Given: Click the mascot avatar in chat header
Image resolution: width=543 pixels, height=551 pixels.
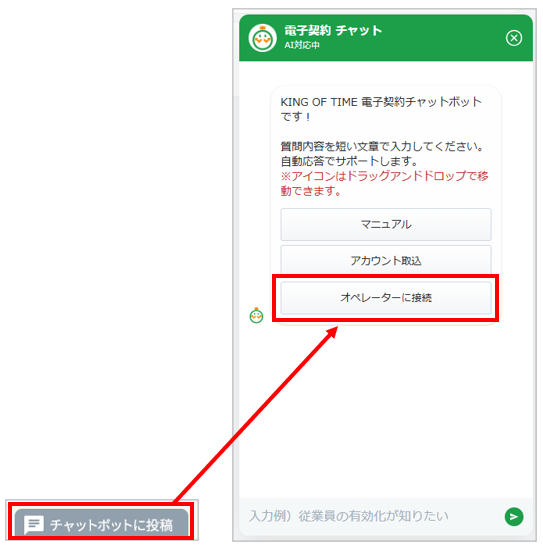Looking at the screenshot, I should tap(262, 38).
